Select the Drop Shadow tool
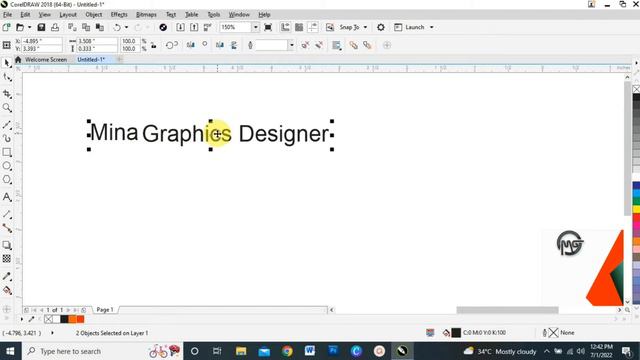Image resolution: width=640 pixels, height=360 pixels. [7, 245]
